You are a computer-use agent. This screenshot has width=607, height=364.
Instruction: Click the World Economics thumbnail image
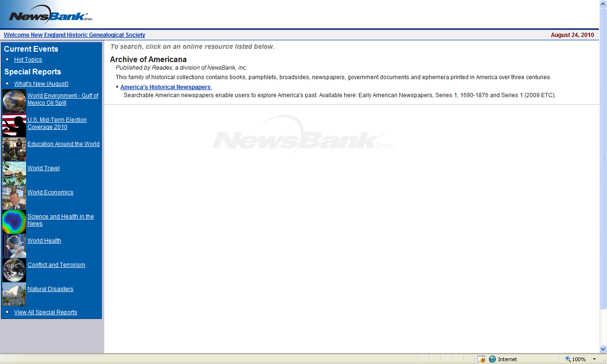pos(14,198)
